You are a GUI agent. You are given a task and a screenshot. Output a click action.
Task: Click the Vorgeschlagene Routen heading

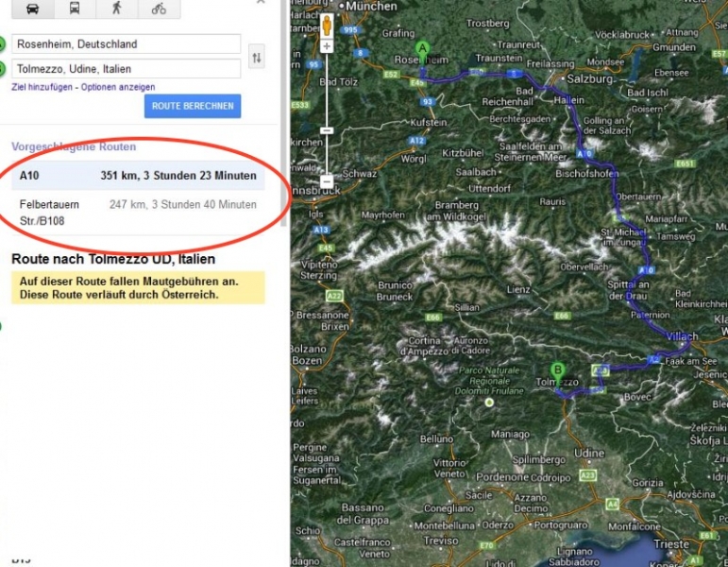[74, 146]
